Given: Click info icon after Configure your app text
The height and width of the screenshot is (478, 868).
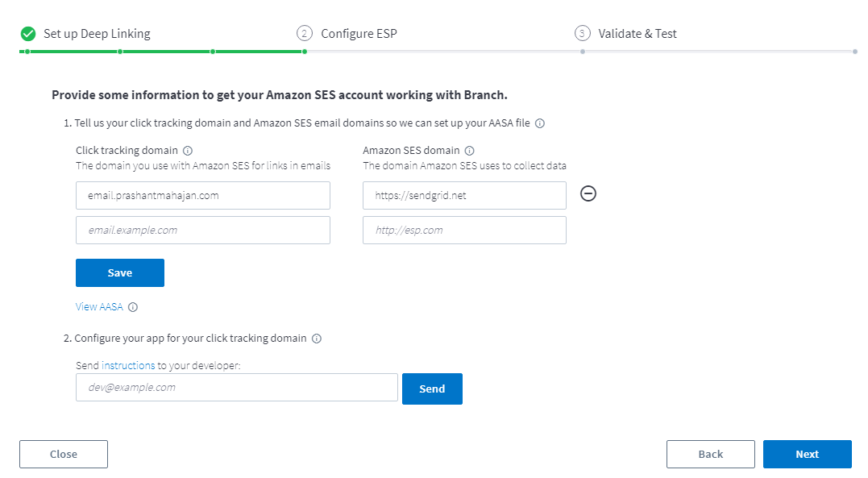Looking at the screenshot, I should coord(317,339).
